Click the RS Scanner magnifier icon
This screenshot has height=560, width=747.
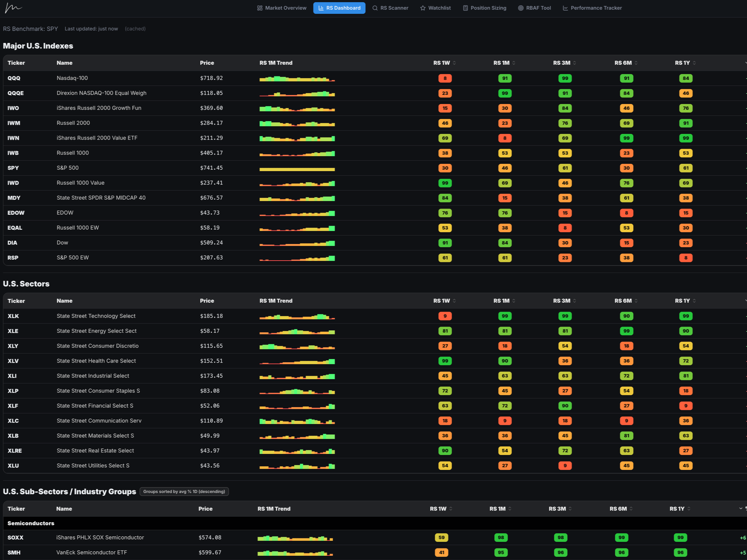point(375,8)
